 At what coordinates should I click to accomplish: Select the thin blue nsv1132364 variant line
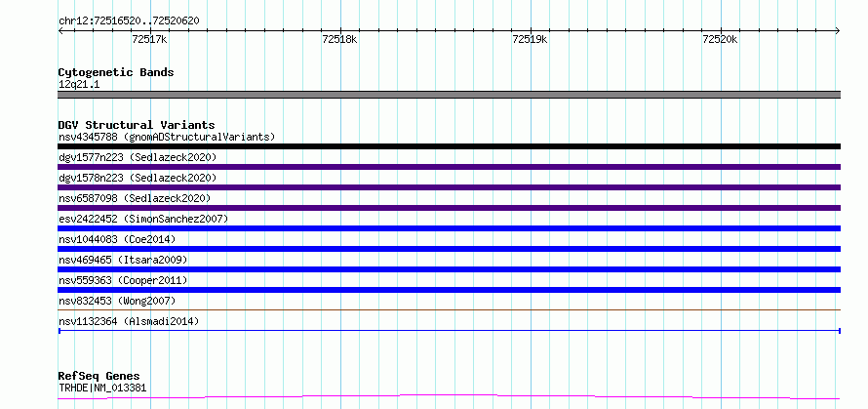(449, 330)
